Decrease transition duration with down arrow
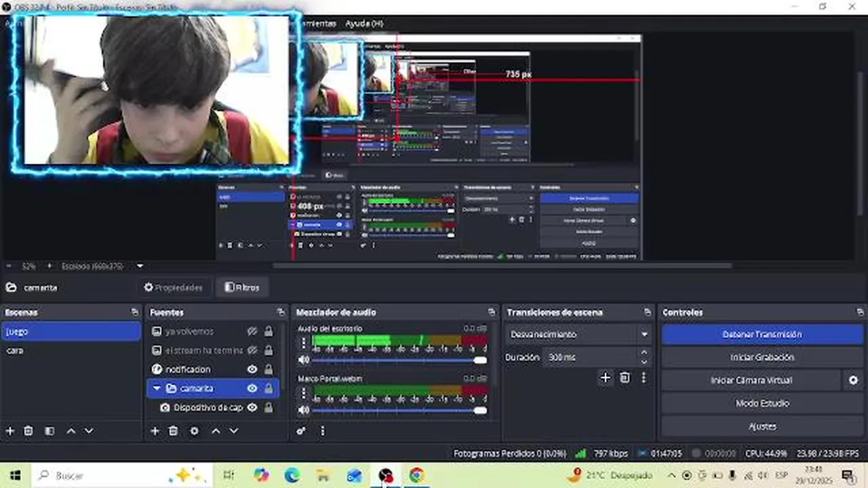Image resolution: width=868 pixels, height=488 pixels. [644, 362]
